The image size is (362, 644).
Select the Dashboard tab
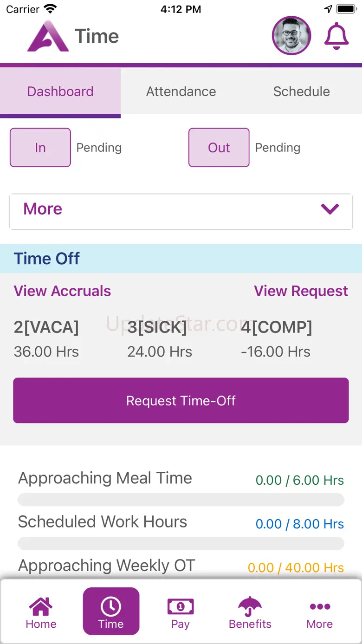tap(60, 91)
